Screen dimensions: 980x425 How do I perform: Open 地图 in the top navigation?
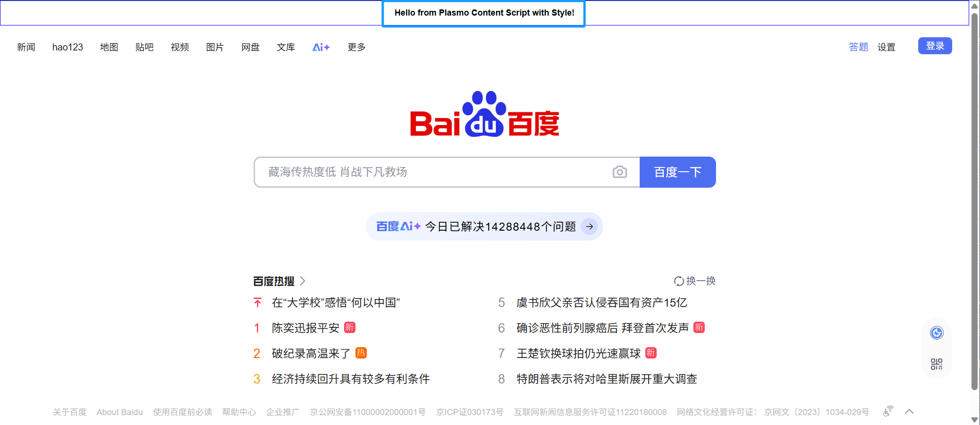click(109, 47)
